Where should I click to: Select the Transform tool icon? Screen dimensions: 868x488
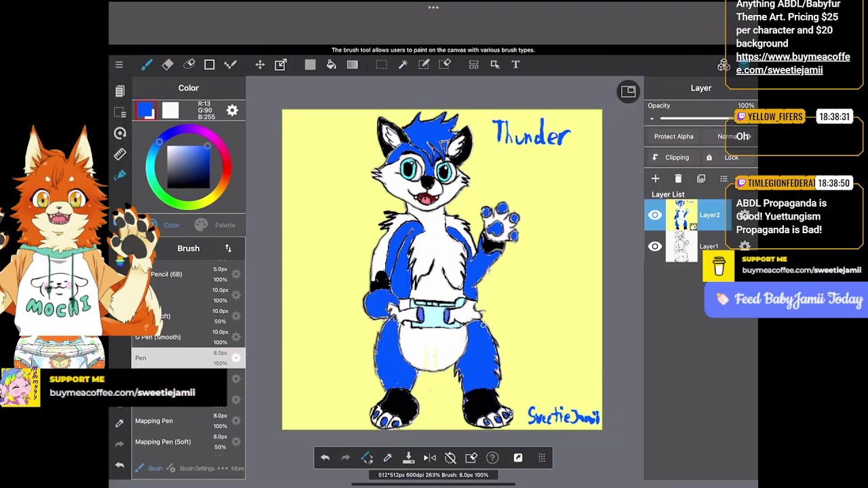(280, 64)
